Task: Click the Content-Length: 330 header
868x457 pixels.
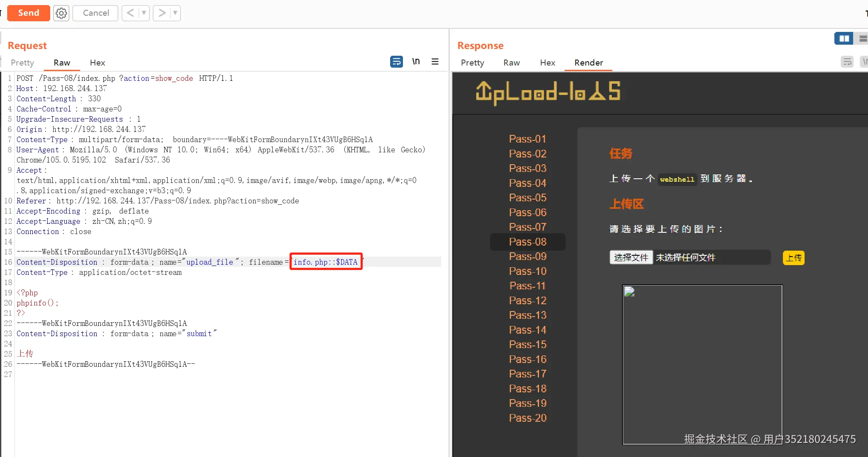Action: click(59, 99)
